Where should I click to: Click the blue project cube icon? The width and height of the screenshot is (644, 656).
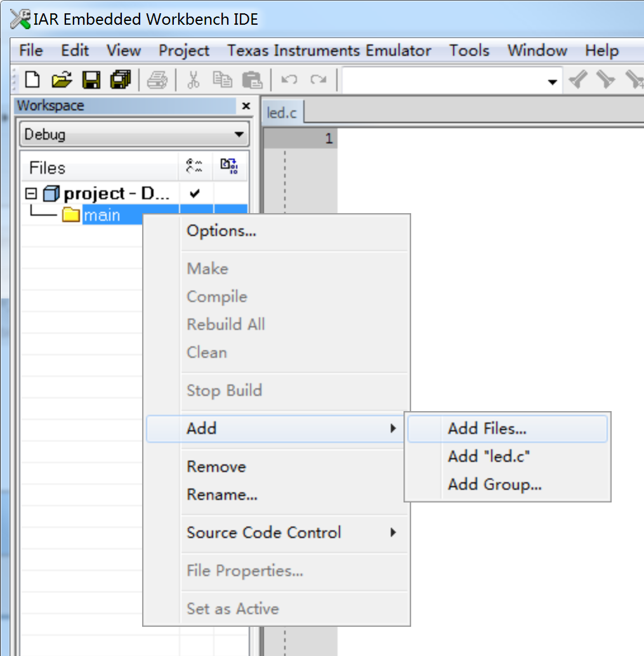click(51, 194)
